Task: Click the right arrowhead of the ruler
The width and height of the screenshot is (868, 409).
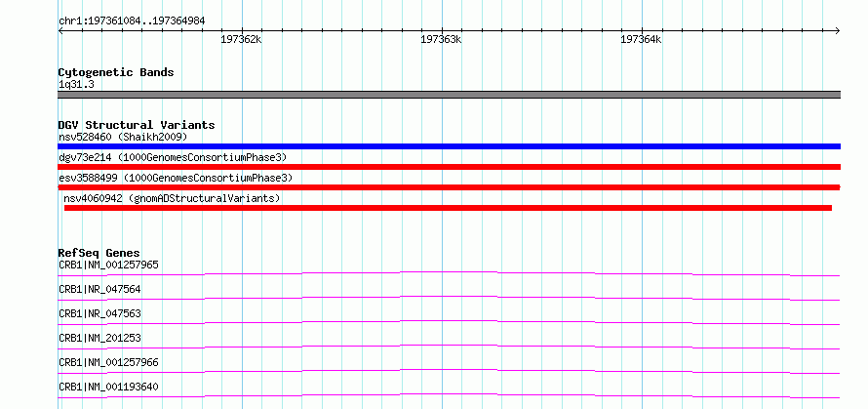Action: pyautogui.click(x=838, y=30)
